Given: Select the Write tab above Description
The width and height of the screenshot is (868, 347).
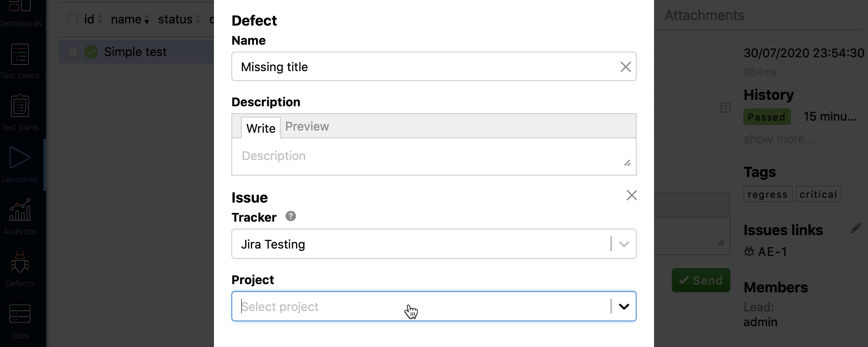Looking at the screenshot, I should pyautogui.click(x=260, y=128).
